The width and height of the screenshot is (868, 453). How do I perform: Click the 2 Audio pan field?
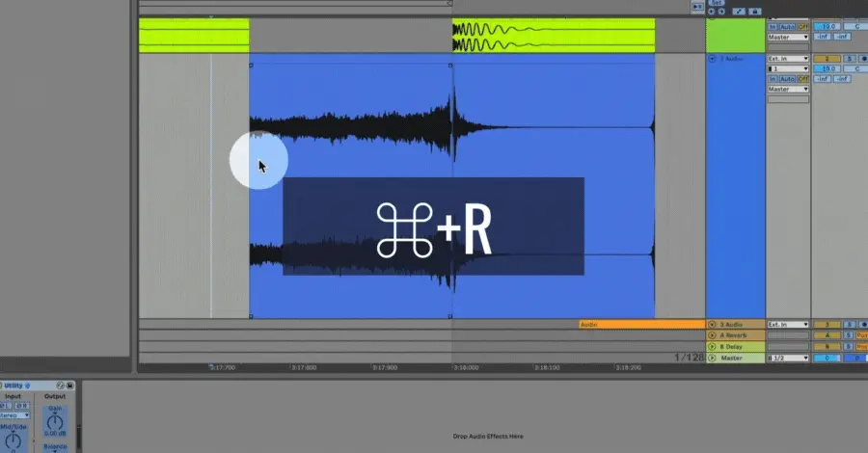pos(855,68)
